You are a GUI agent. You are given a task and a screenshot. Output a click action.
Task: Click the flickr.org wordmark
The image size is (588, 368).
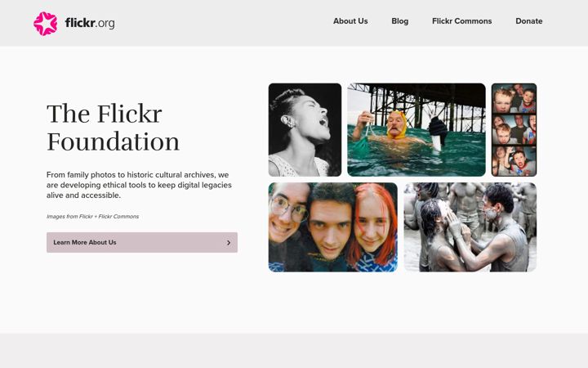90,23
